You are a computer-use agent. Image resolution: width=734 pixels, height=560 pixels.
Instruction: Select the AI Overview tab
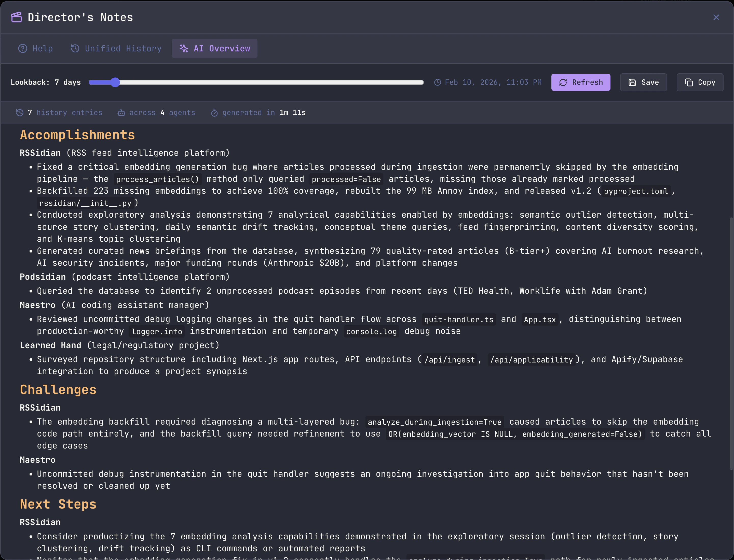[214, 48]
